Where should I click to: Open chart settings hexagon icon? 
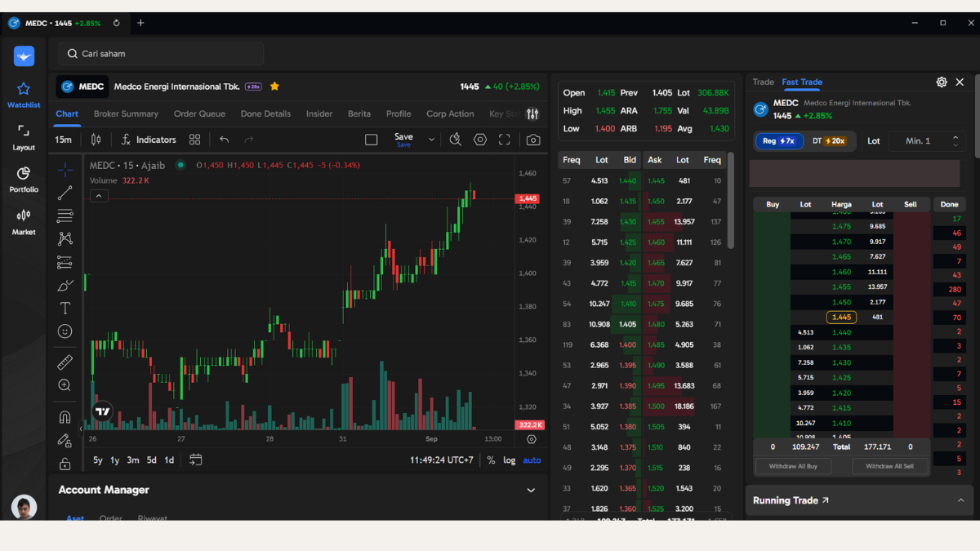(x=480, y=140)
